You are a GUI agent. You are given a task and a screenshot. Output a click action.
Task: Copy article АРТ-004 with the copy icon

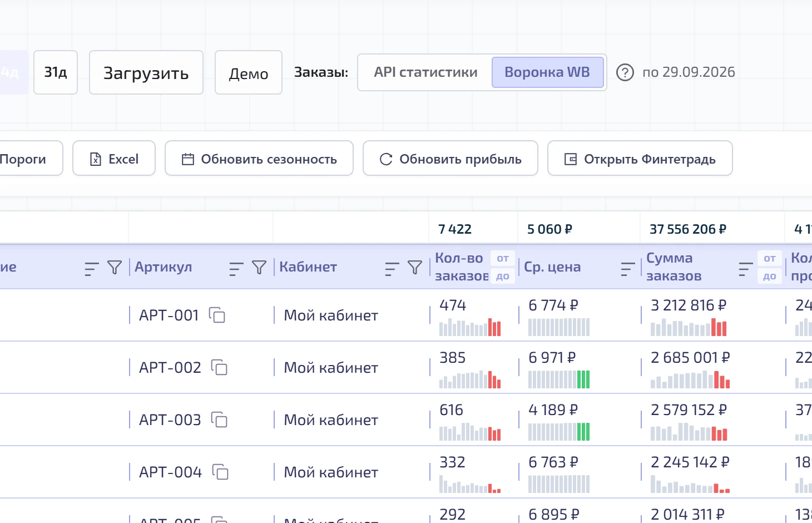[x=220, y=472]
